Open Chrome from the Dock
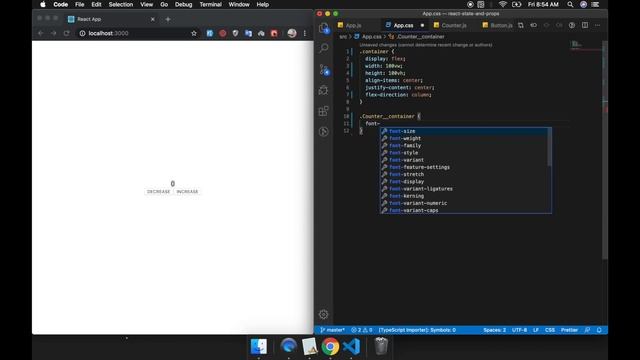640x360 pixels. 330,347
